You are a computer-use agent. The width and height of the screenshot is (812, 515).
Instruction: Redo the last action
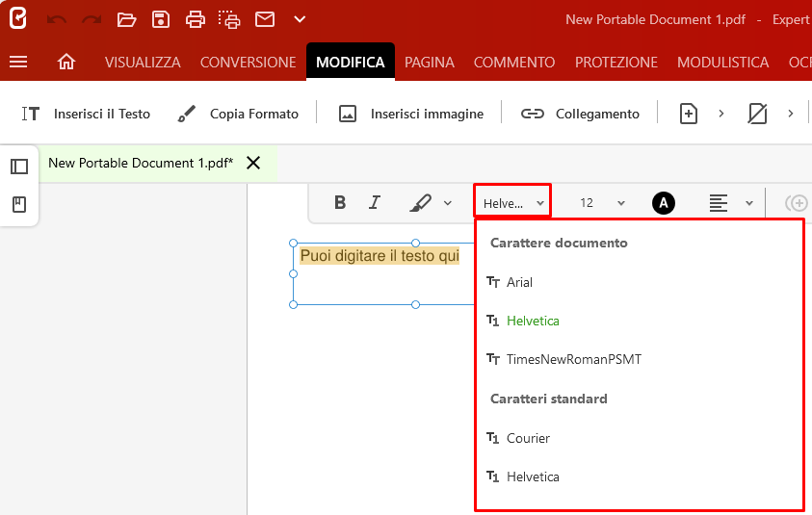pyautogui.click(x=92, y=19)
